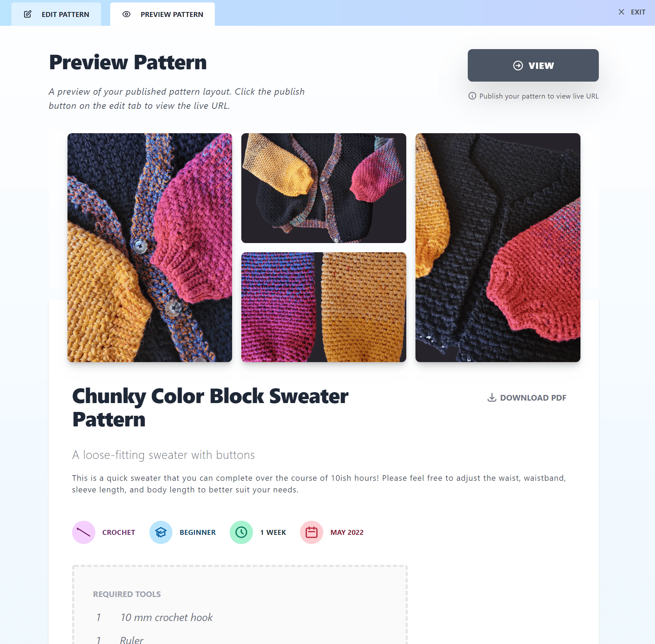Click the calendar icon beside May 2022
Viewport: 655px width, 644px height.
pyautogui.click(x=311, y=532)
